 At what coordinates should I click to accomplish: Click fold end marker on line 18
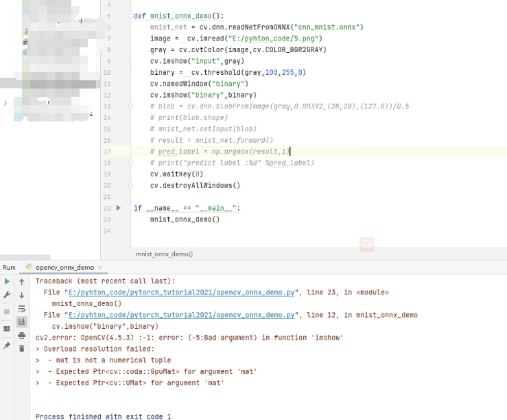(130, 163)
